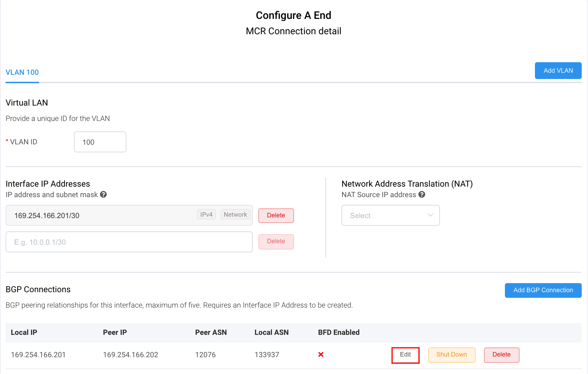Click help icon beside IP address and subnet mask
Image resolution: width=588 pixels, height=374 pixels.
(103, 194)
